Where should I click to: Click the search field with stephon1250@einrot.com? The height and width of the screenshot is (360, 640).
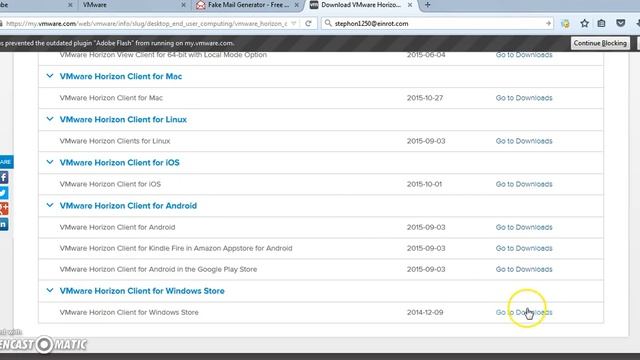tap(439, 23)
